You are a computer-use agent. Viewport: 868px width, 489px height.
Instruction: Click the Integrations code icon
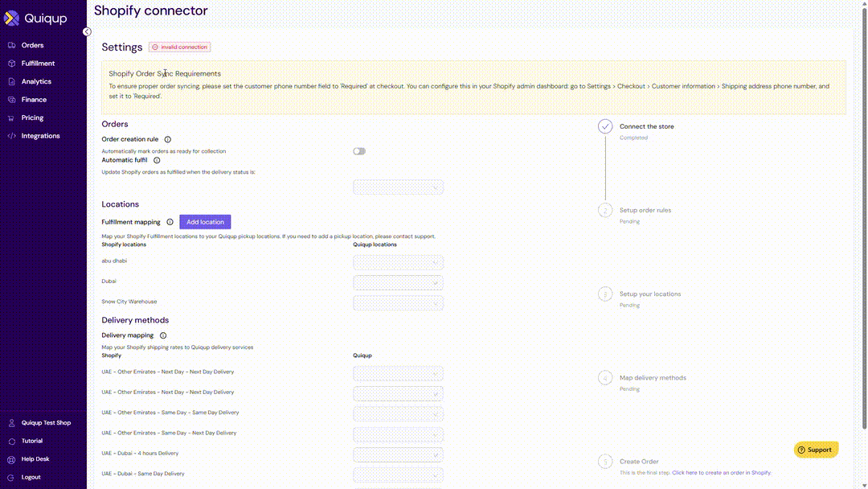coord(11,136)
